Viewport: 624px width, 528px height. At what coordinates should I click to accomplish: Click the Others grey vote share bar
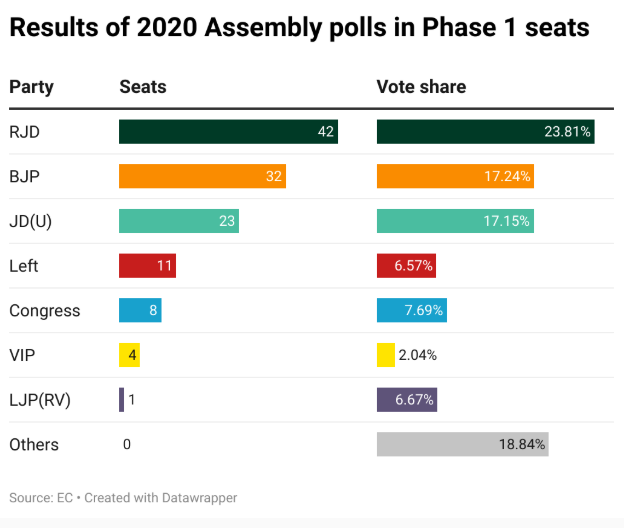click(462, 444)
